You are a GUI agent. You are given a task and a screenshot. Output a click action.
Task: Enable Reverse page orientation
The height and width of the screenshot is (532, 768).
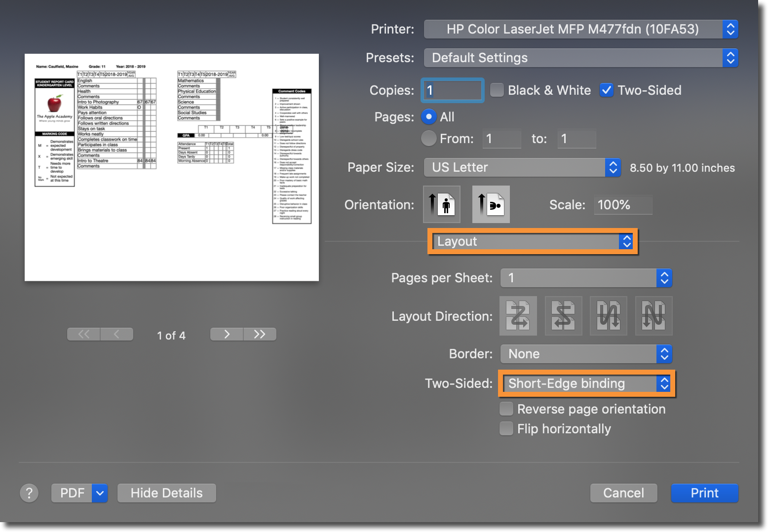(x=506, y=409)
